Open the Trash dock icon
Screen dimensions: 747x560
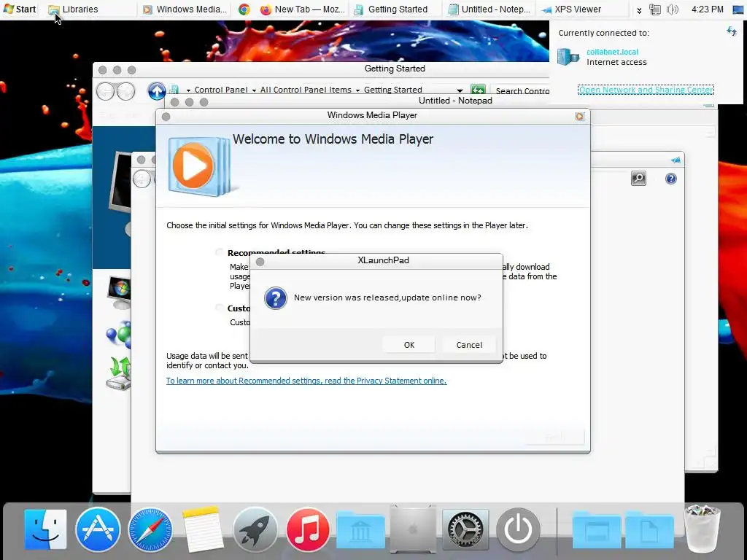[x=702, y=528]
